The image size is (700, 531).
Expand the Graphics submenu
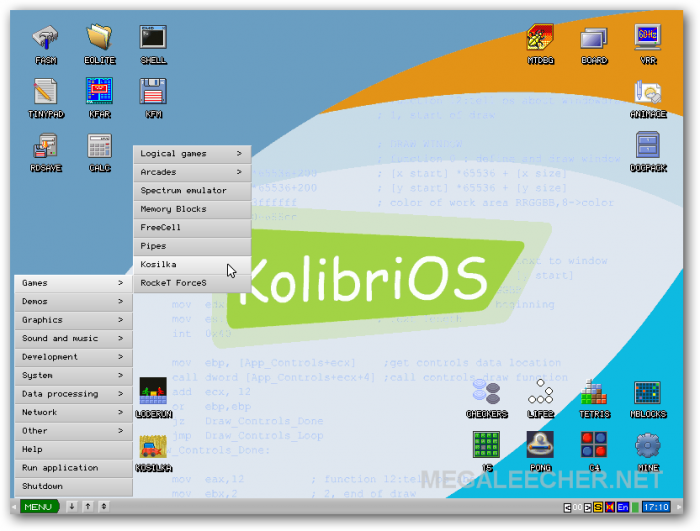tap(74, 320)
